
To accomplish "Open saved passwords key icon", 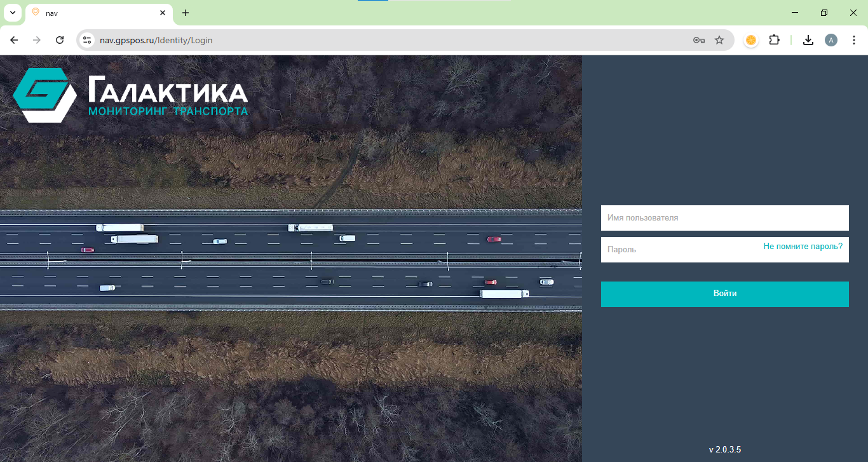I will tap(699, 40).
